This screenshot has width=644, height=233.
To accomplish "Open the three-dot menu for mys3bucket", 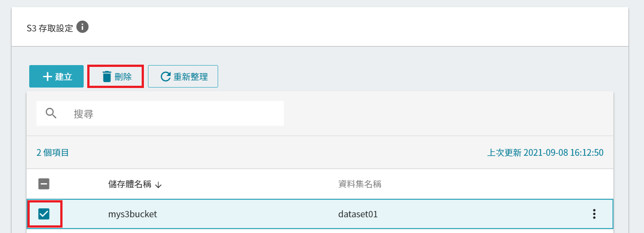I will click(x=594, y=214).
